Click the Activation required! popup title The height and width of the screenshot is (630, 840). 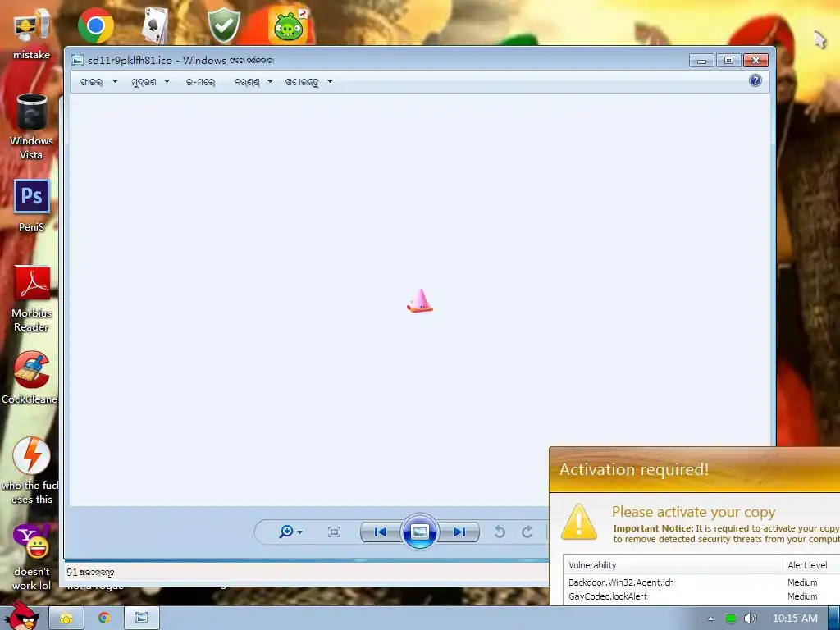coord(634,469)
